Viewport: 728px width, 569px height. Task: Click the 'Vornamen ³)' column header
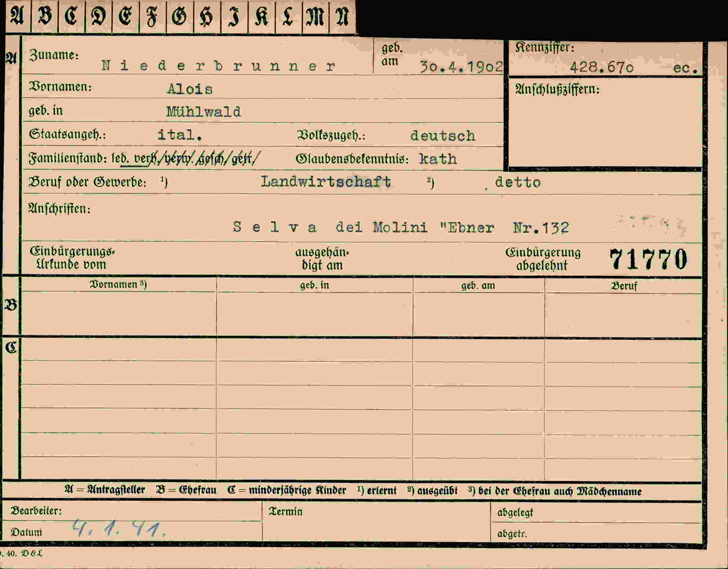pyautogui.click(x=118, y=284)
